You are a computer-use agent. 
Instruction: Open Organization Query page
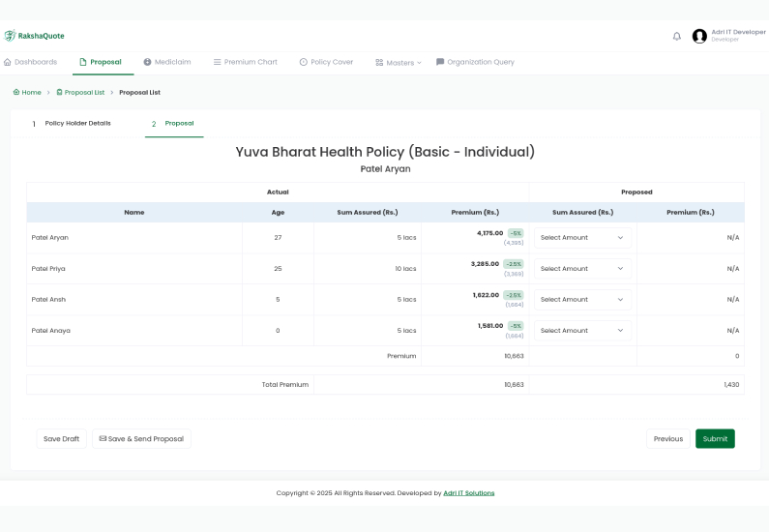[x=475, y=62]
